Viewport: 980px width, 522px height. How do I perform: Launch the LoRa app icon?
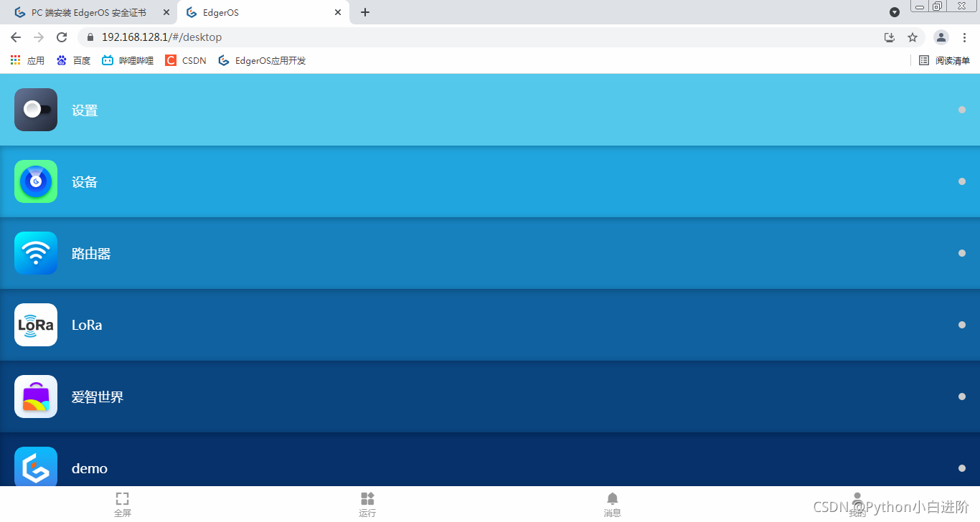(36, 325)
